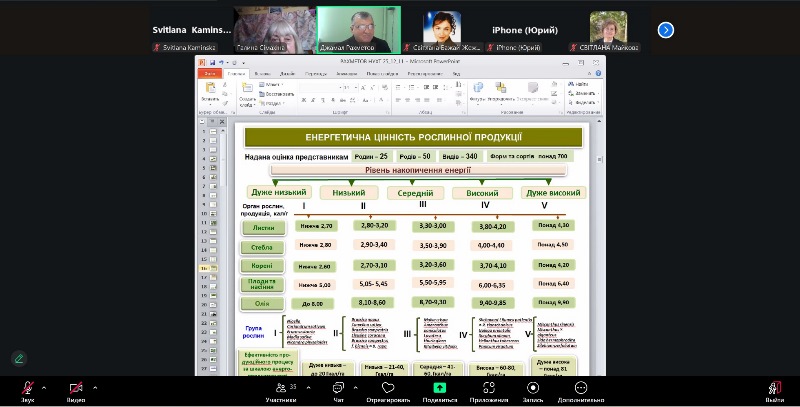This screenshot has height=407, width=800.
Task: Select Джамал Рахметов's video thumbnail
Action: (x=359, y=30)
